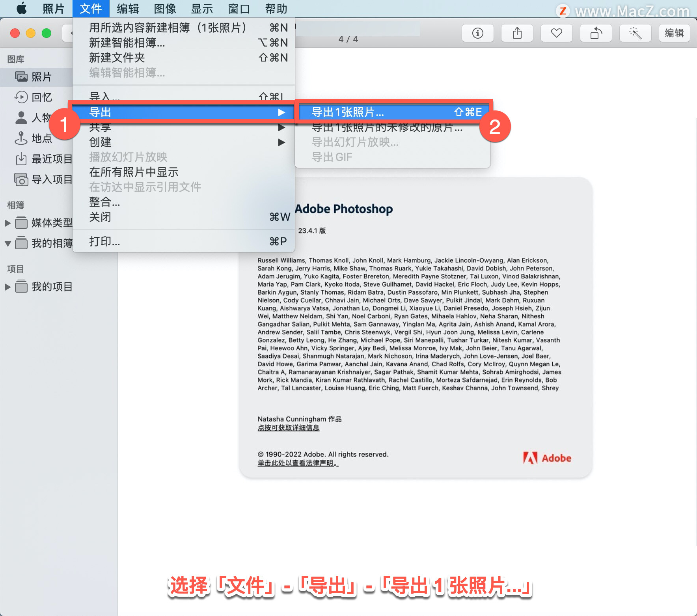Expand the 我的项目 disclosure triangle
This screenshot has width=697, height=616.
pos(7,287)
